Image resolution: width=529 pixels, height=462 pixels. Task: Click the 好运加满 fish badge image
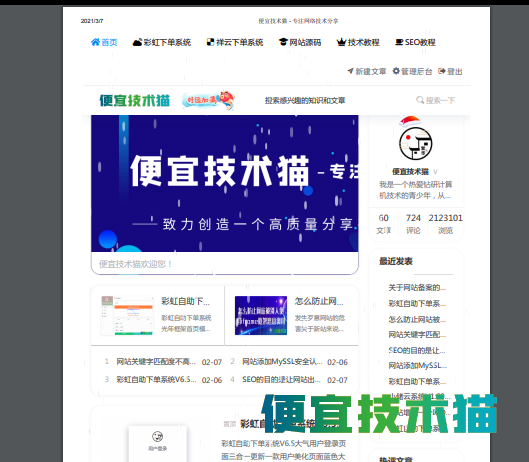(x=208, y=100)
